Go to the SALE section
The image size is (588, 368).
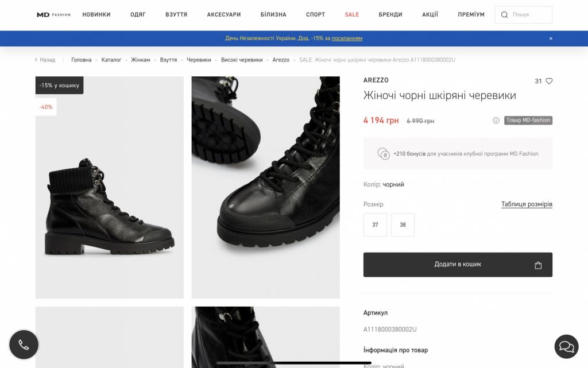tap(352, 14)
